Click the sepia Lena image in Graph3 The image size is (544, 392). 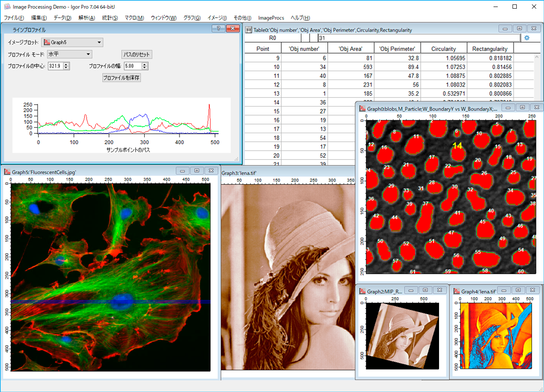tap(288, 277)
